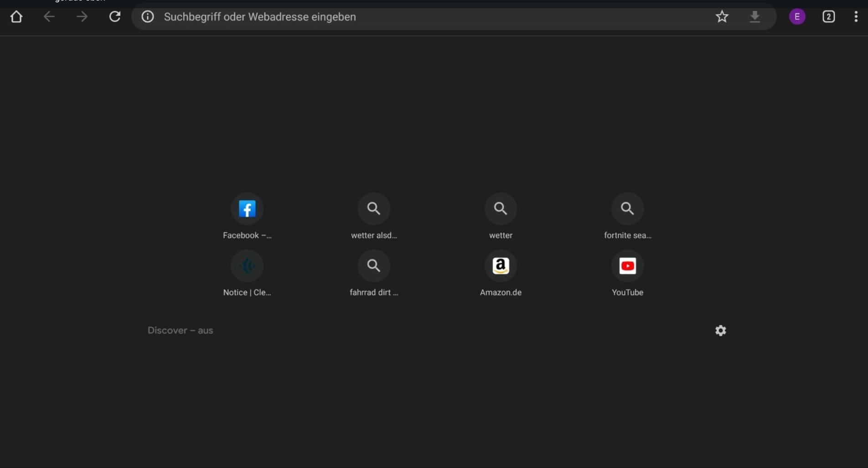Click the 'Discover – aus' label

pos(181,331)
